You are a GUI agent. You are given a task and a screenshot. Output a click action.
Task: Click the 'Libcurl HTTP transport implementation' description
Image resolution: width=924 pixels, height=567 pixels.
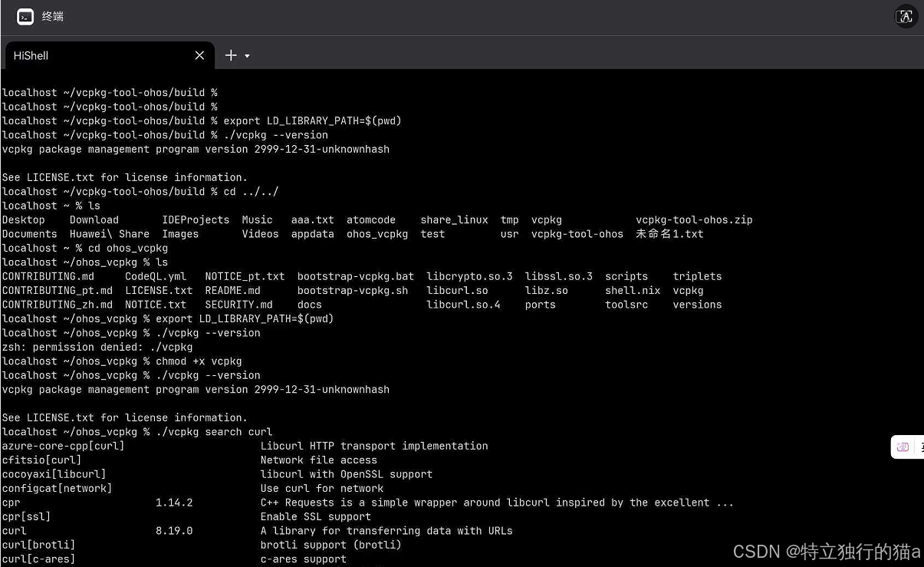pyautogui.click(x=374, y=446)
